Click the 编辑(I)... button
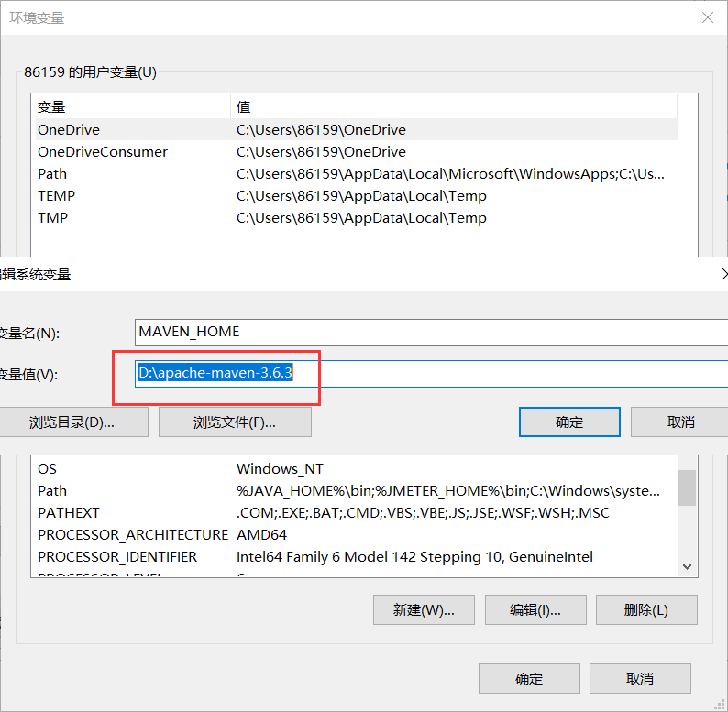The image size is (728, 712). tap(535, 610)
